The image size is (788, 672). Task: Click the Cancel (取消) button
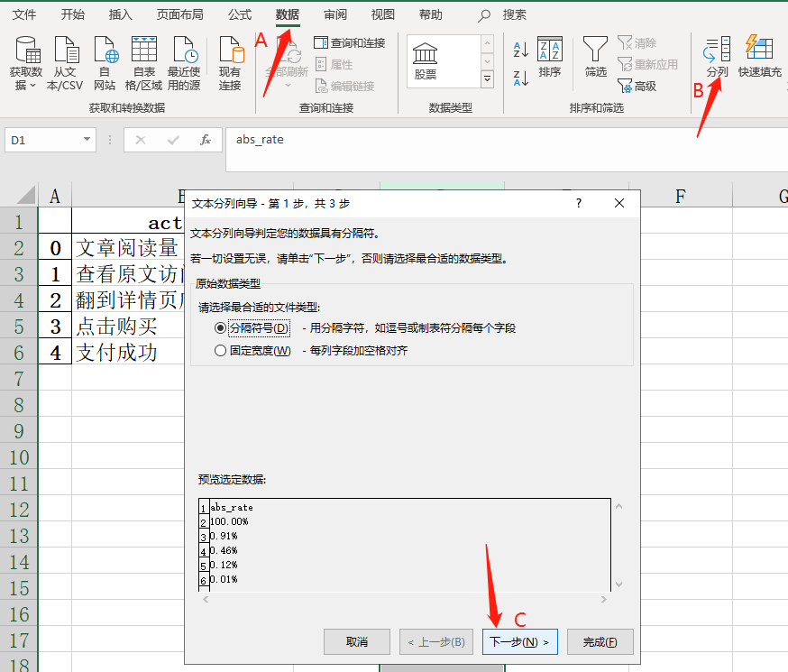point(357,642)
